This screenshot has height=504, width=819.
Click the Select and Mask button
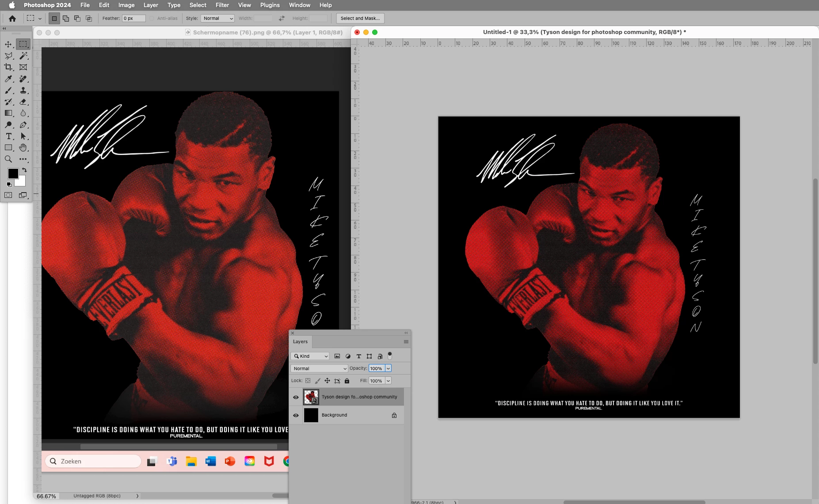(360, 18)
